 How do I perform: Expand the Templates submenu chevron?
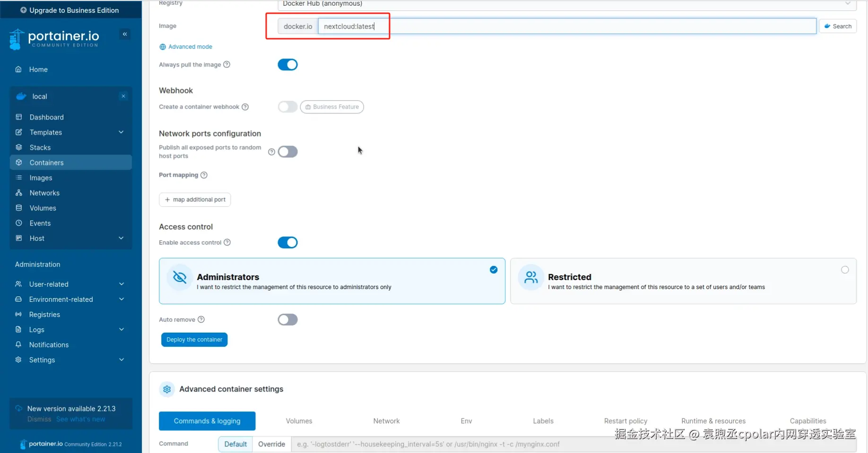coord(121,132)
